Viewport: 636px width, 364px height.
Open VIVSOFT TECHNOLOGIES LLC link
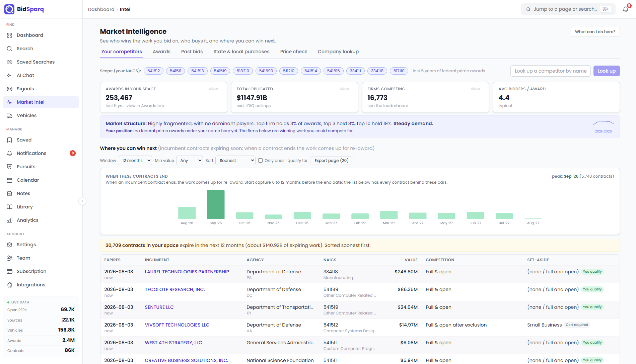coord(177,325)
